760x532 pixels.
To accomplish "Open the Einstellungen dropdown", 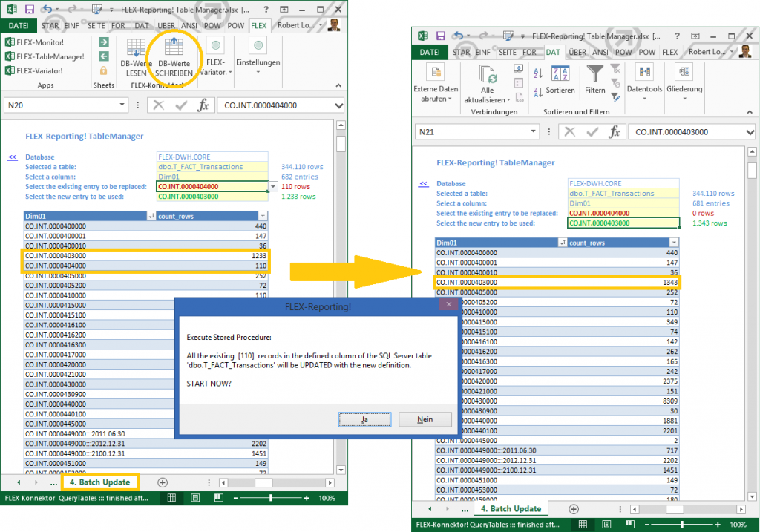I will click(258, 62).
